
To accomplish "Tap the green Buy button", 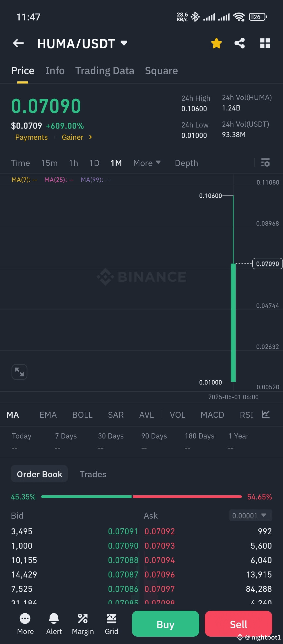I will pyautogui.click(x=165, y=624).
